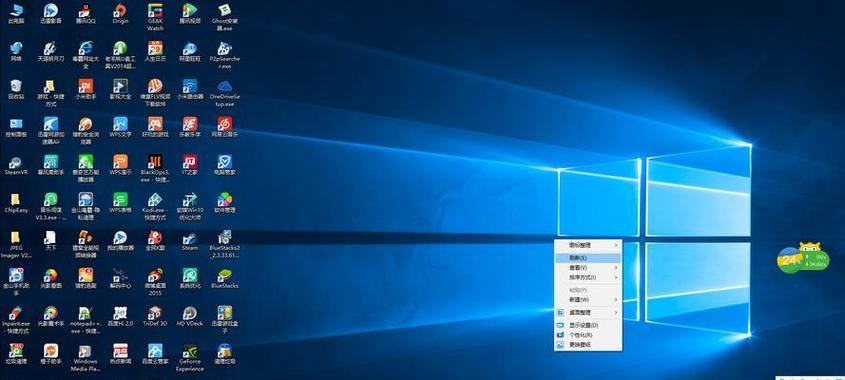Expand the 新建(W) submenu
The width and height of the screenshot is (845, 380).
(588, 300)
